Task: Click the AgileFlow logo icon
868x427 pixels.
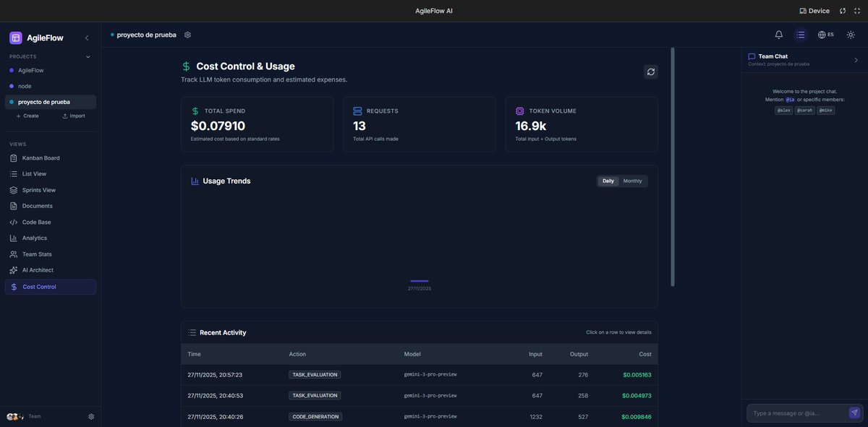Action: point(16,38)
